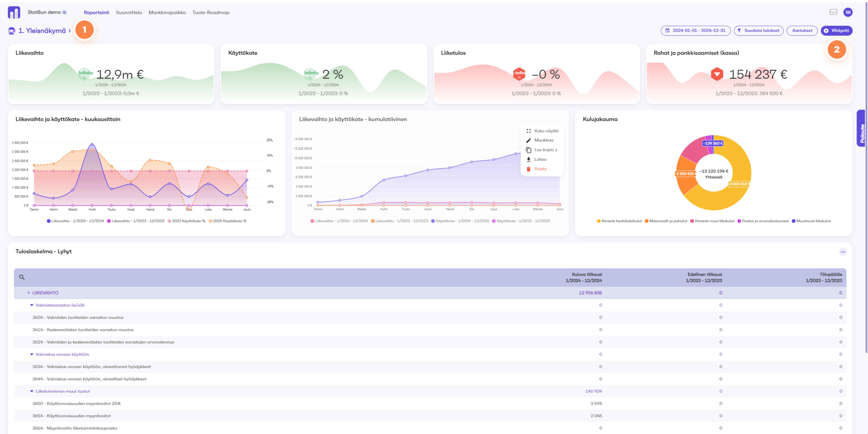
Task: Toggle Käyttökate - 1/2023 - 12/2023 legend in cumulative chart
Action: tap(521, 221)
